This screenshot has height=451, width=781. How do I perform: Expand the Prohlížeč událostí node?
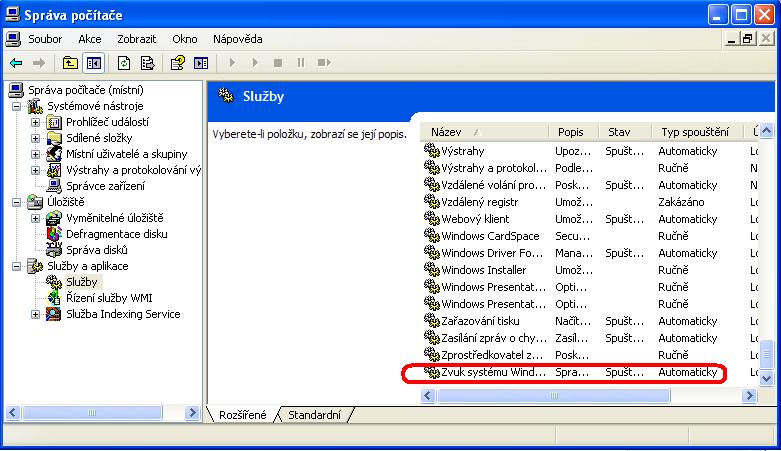[36, 122]
